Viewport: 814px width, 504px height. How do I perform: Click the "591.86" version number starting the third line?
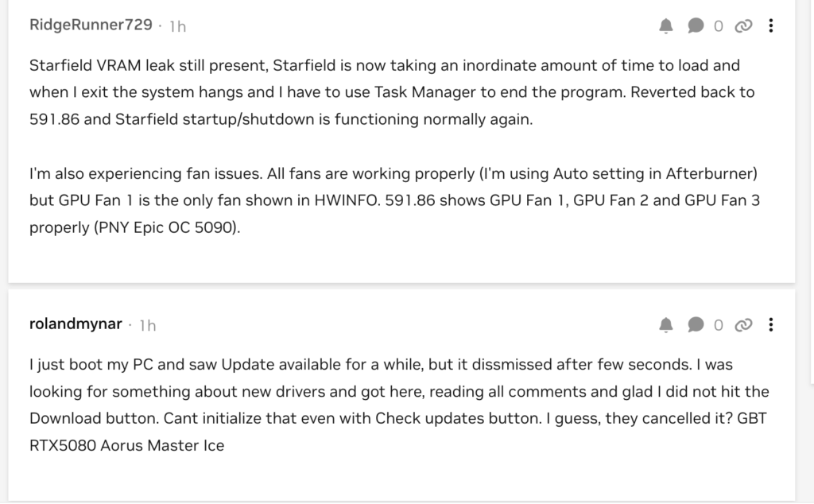(50, 119)
